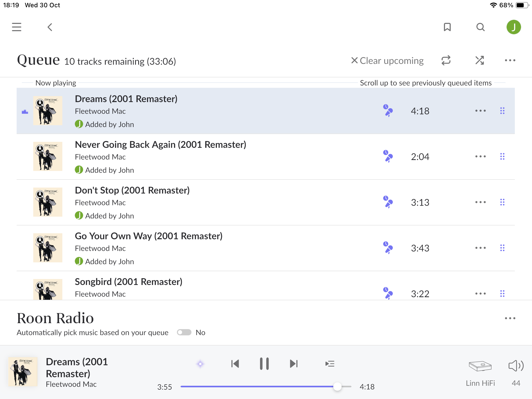Toggle Roon Radio switch on
The width and height of the screenshot is (532, 399).
184,332
